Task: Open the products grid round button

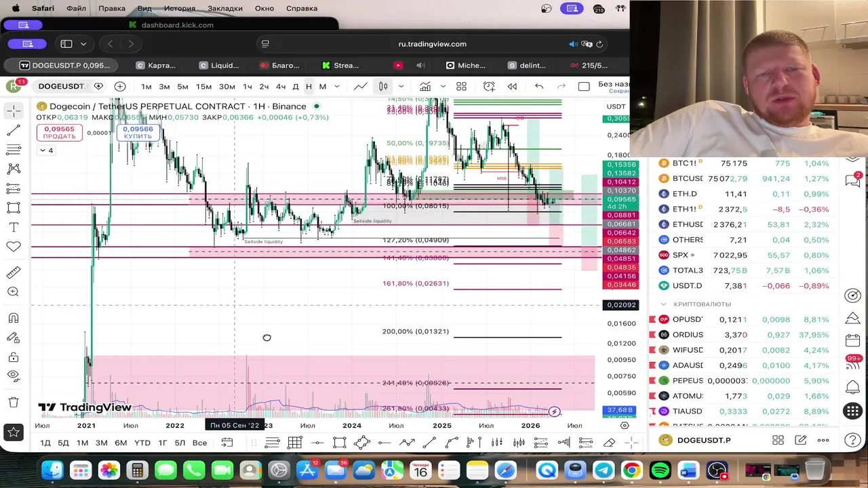Action: pos(852,411)
